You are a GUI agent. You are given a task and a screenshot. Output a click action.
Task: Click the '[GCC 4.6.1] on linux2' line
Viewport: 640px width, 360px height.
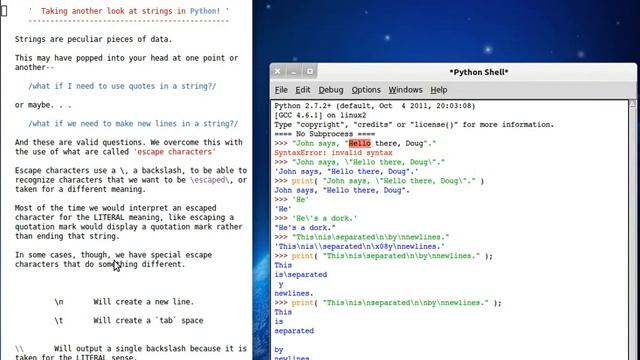click(320, 115)
